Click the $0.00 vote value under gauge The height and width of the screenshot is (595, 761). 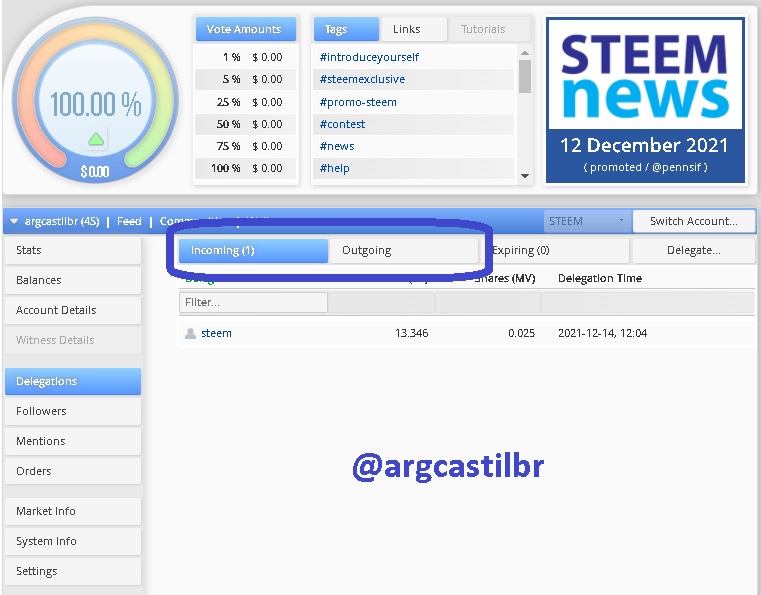(95, 171)
